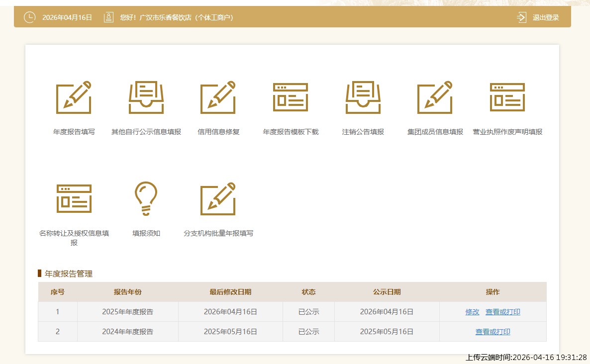
Task: Open the 填报须知 lightbulb icon
Action: [x=146, y=198]
